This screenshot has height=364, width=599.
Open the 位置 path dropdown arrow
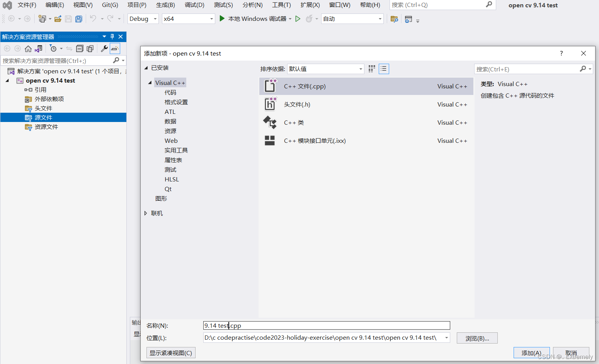pos(447,338)
